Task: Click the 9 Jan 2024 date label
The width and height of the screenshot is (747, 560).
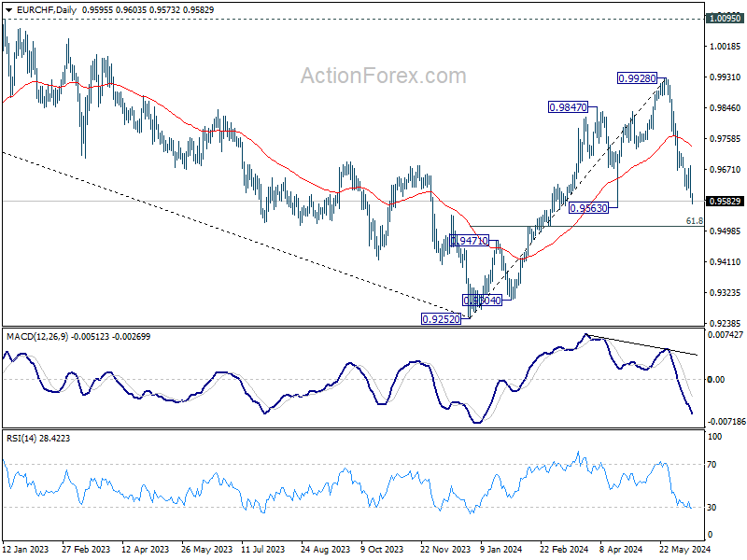Action: point(500,549)
